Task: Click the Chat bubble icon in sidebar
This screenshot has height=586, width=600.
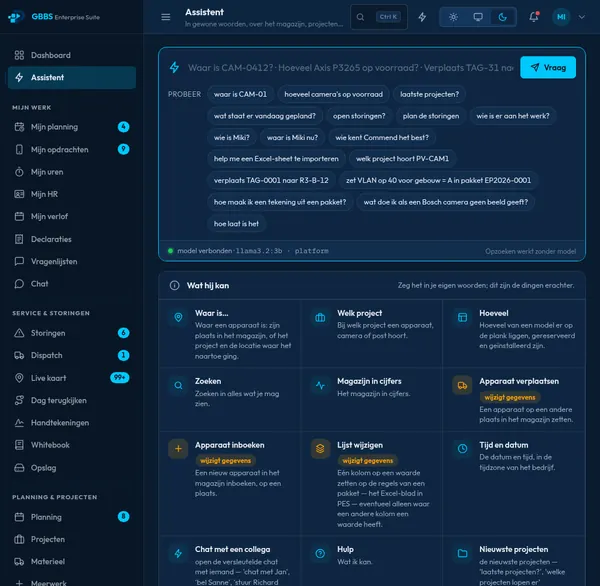Action: [19, 284]
